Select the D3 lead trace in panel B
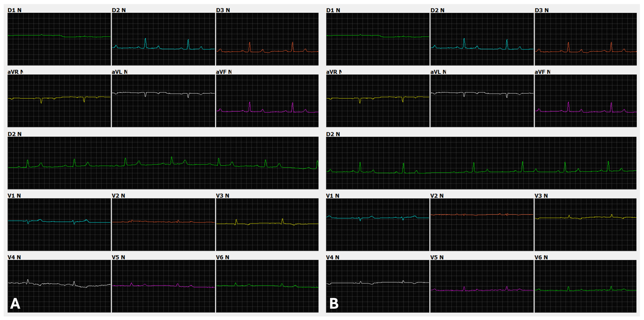The image size is (644, 320). 586,39
